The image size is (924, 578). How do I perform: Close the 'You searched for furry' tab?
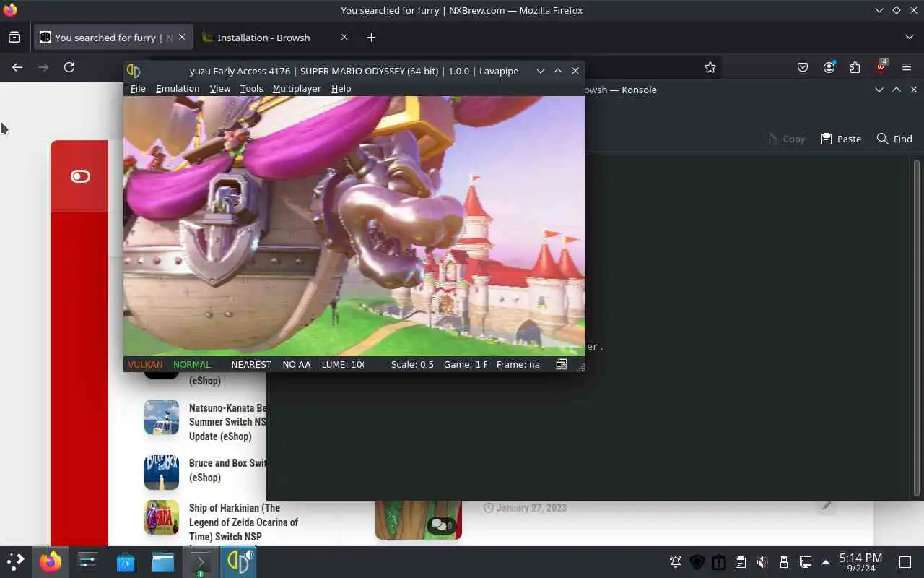pyautogui.click(x=182, y=37)
